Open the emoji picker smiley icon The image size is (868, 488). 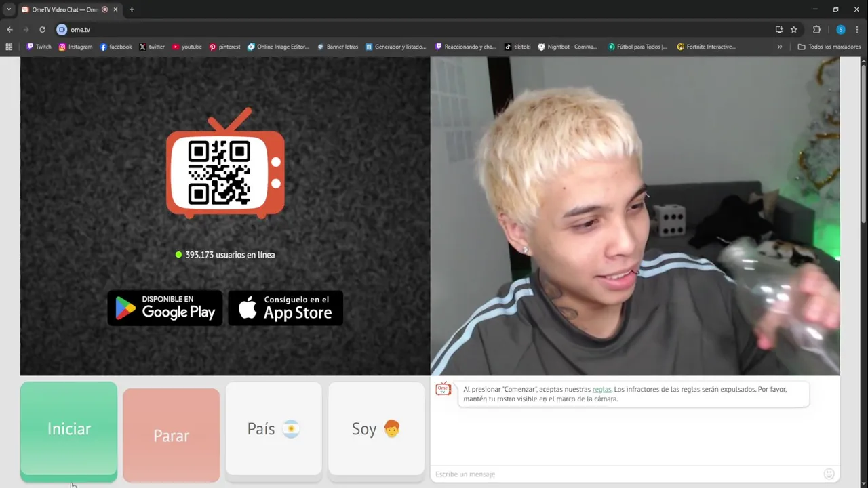tap(829, 474)
